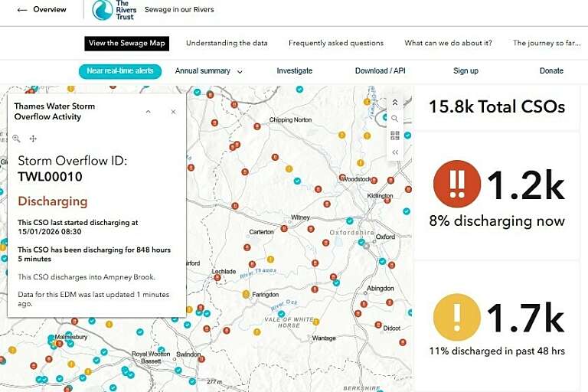
Task: Expand Annual summary dropdown
Action: tap(208, 71)
